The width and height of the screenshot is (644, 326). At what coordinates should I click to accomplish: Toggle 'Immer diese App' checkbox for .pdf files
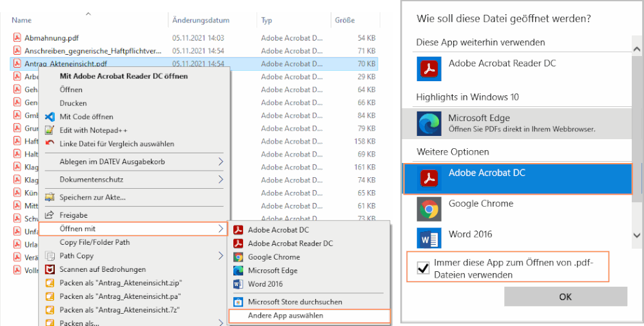point(423,268)
